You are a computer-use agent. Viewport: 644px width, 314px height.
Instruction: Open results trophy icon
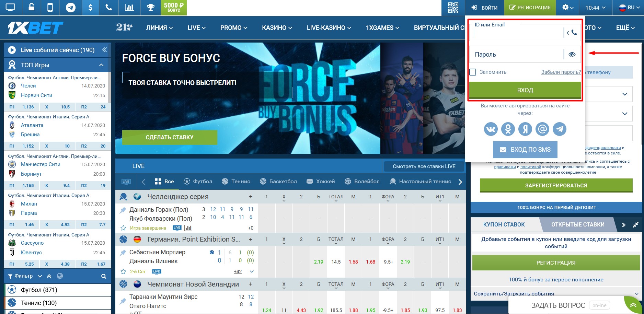click(151, 8)
